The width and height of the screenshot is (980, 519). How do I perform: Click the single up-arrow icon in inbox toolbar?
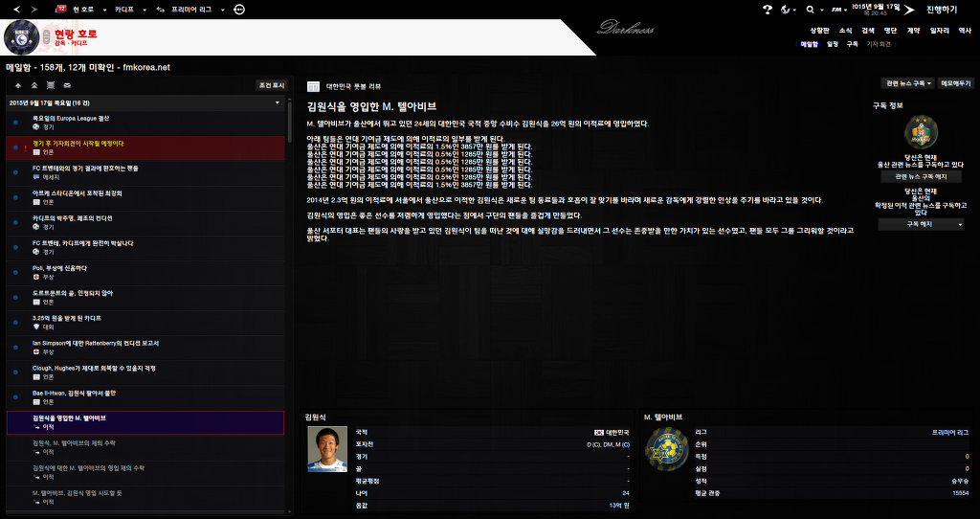point(18,85)
